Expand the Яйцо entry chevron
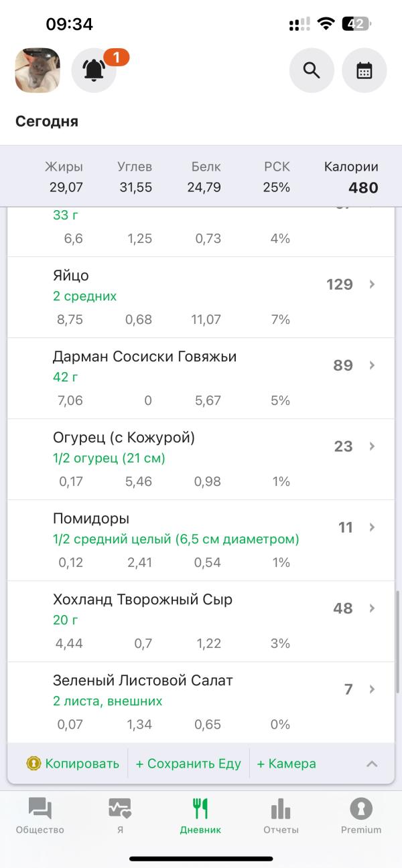 tap(373, 284)
